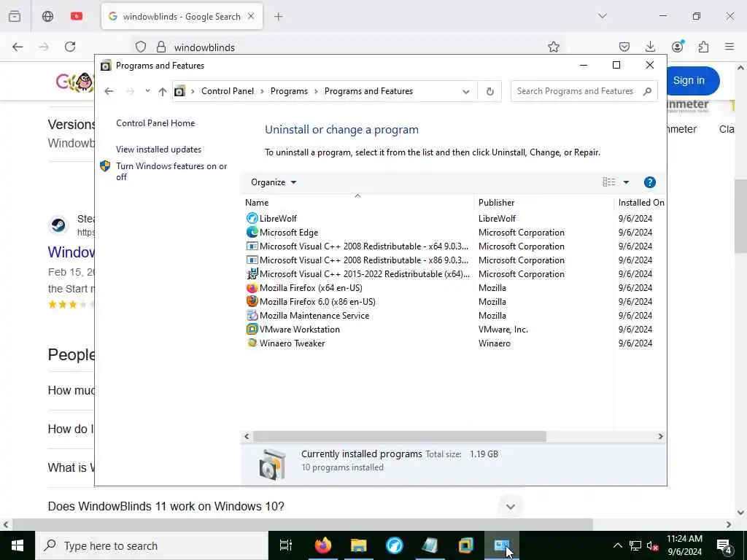This screenshot has height=560, width=747.
Task: Click the change view icon in toolbar
Action: coord(609,182)
